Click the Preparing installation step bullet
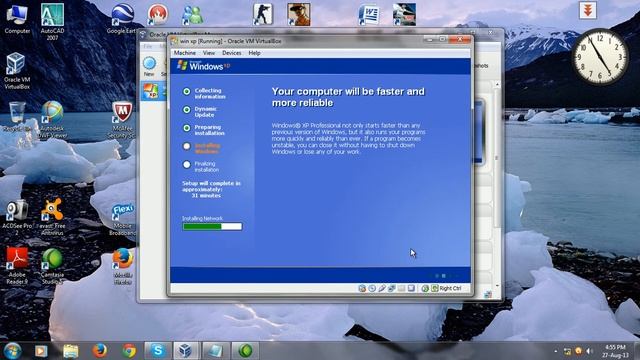 pos(187,128)
